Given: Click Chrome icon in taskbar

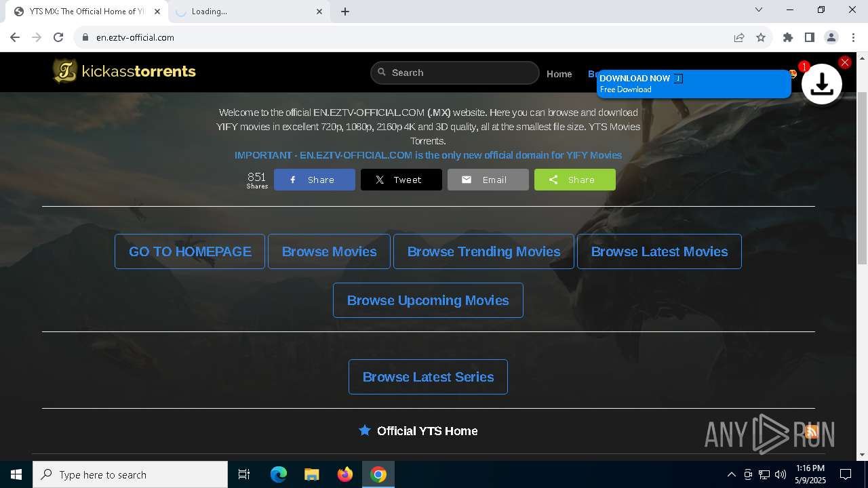Looking at the screenshot, I should pos(378,474).
